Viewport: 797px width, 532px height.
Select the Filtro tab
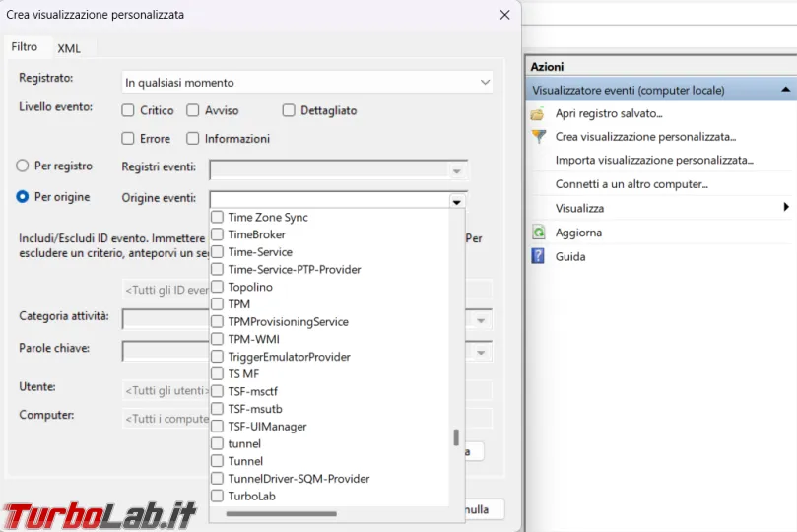click(25, 47)
